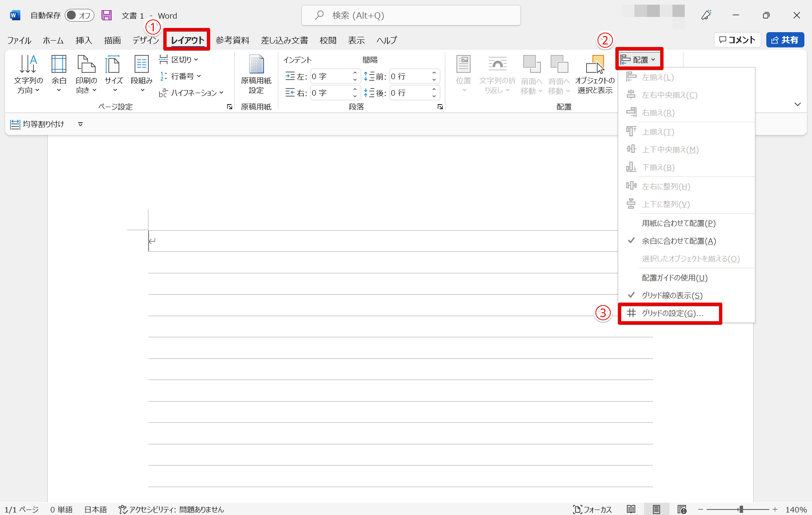This screenshot has width=812, height=515.
Task: Switch to the ホーム tab
Action: pyautogui.click(x=53, y=40)
